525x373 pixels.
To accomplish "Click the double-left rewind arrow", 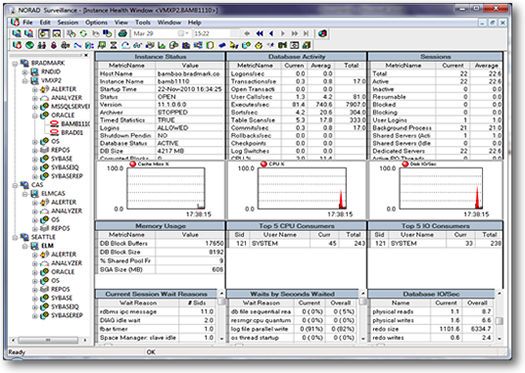I will click(x=259, y=33).
